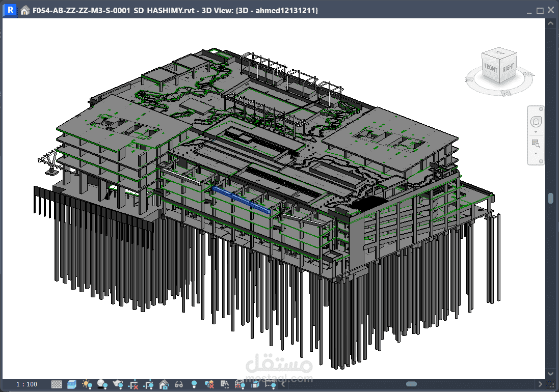The image size is (559, 392).
Task: Open Temporary Hide/Isolate glasses icon
Action: click(x=179, y=384)
